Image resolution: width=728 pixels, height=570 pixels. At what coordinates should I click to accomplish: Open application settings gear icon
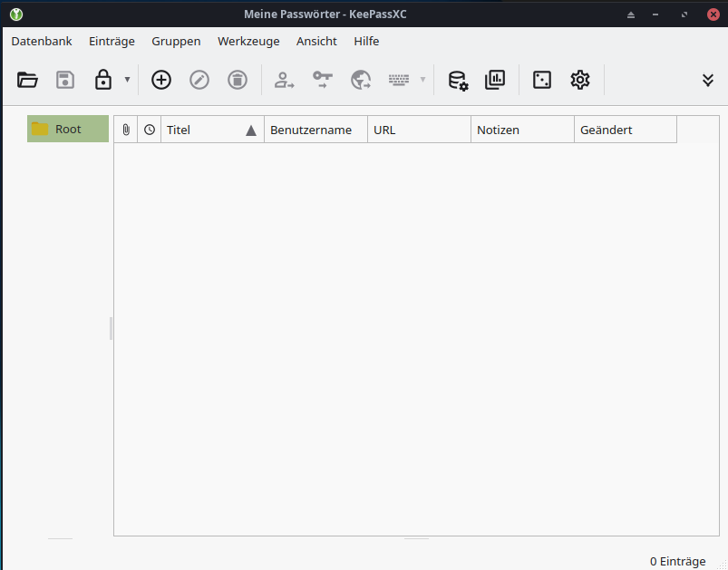point(580,80)
